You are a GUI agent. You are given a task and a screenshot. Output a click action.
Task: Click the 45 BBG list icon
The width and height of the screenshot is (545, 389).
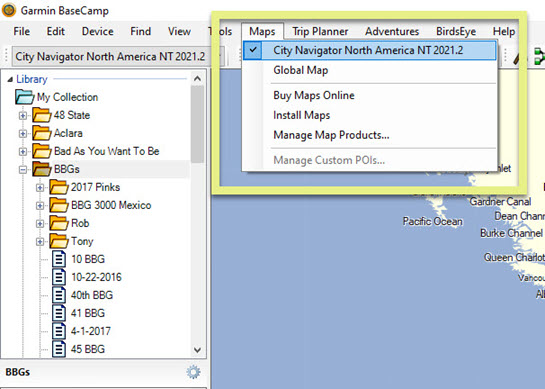coord(59,349)
